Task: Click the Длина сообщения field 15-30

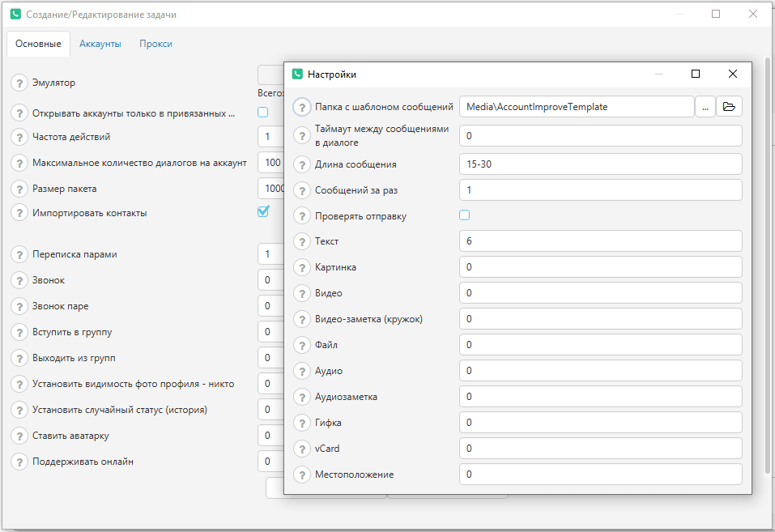Action: click(601, 164)
